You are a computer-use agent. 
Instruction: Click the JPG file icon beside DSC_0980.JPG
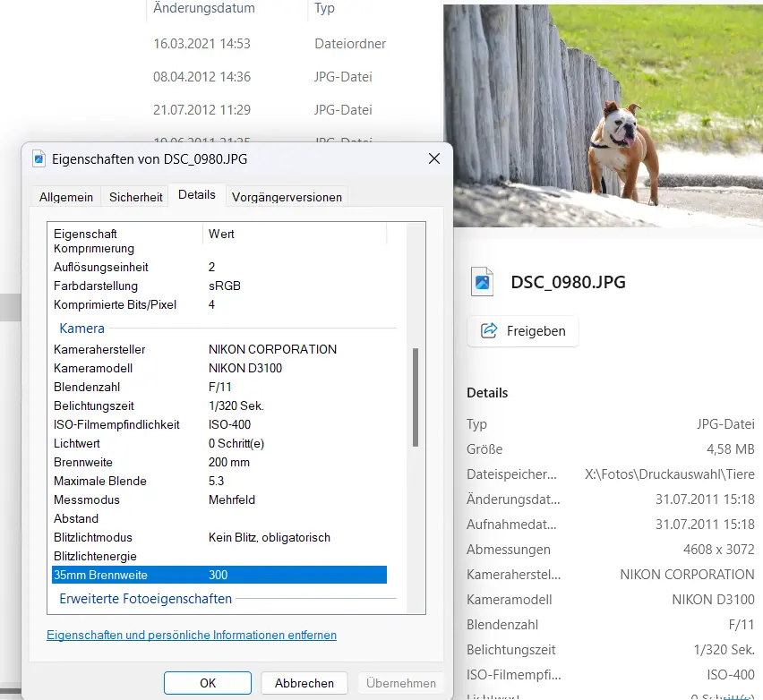[x=483, y=282]
